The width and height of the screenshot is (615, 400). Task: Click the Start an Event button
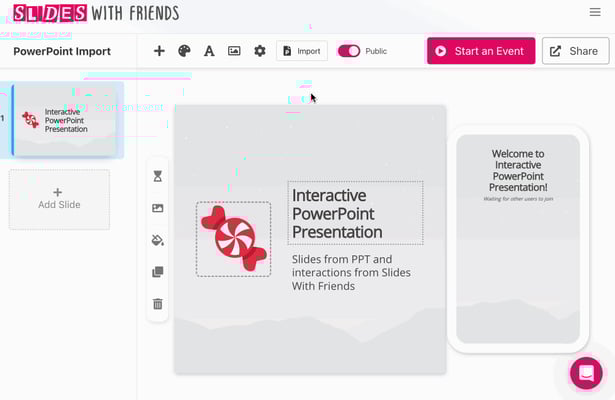(481, 51)
